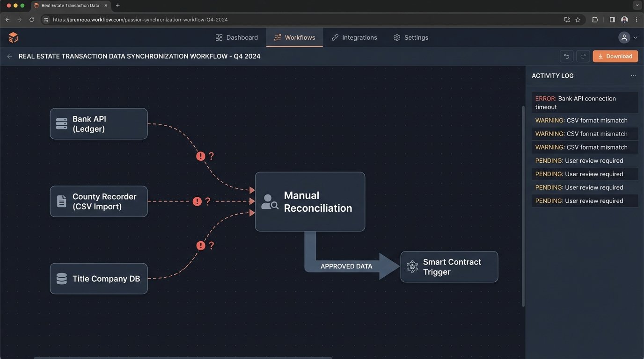Click the County Recorder CSV document icon
This screenshot has height=359, width=644.
[61, 201]
